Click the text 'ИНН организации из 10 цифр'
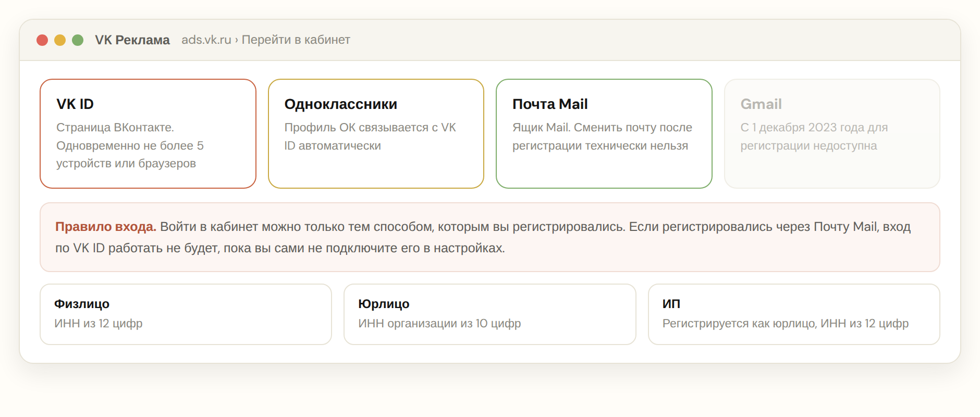Image resolution: width=980 pixels, height=417 pixels. tap(439, 323)
